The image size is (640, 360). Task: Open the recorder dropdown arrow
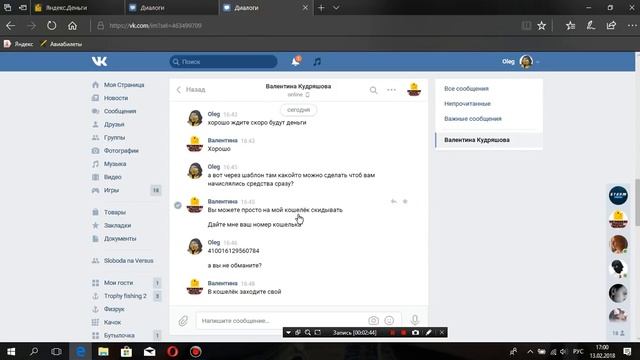point(288,333)
